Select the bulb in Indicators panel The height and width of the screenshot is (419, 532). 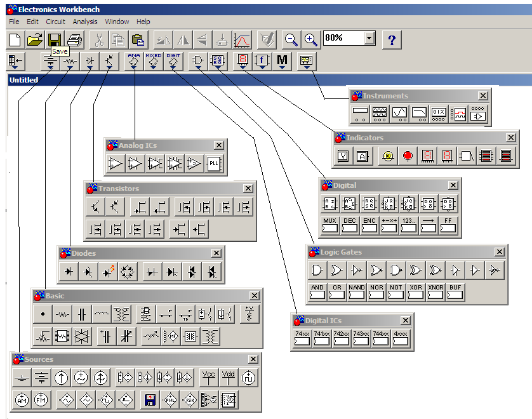388,156
